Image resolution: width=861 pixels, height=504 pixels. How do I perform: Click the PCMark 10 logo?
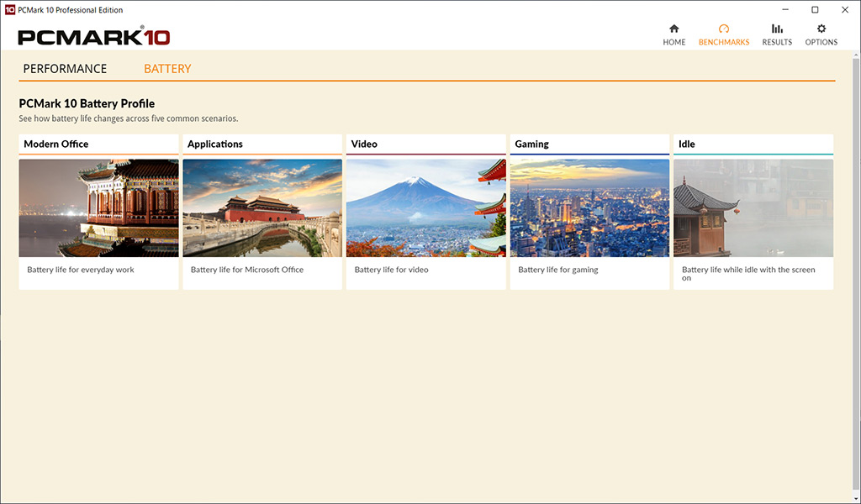click(94, 37)
